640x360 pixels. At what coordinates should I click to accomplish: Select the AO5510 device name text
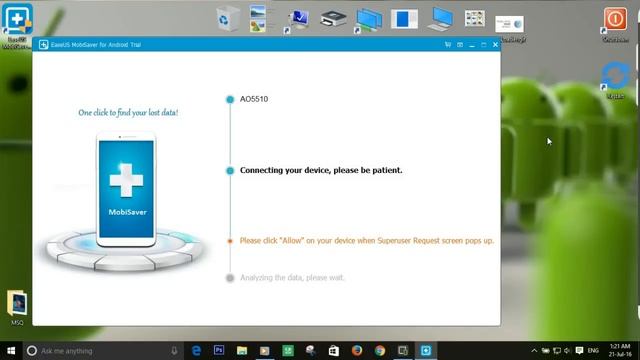254,99
